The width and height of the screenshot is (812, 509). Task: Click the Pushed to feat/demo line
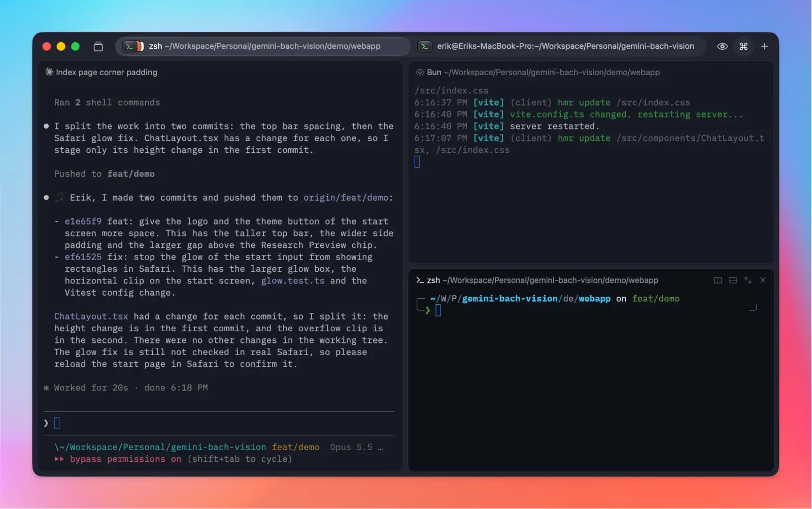(x=105, y=174)
